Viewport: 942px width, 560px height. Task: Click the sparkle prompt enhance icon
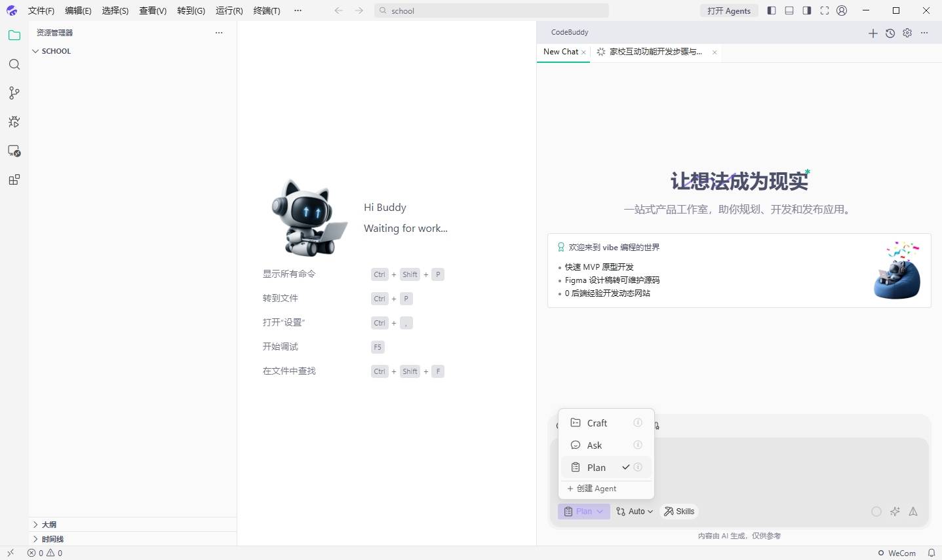click(895, 512)
